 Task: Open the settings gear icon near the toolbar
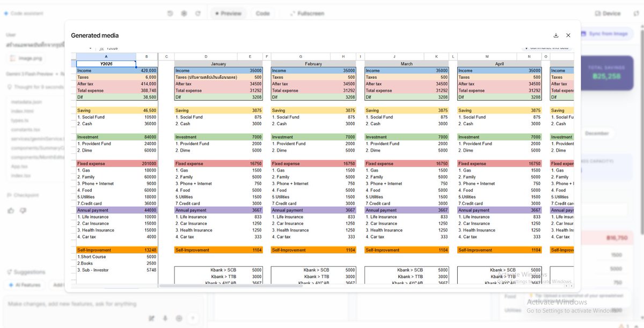pos(184,13)
